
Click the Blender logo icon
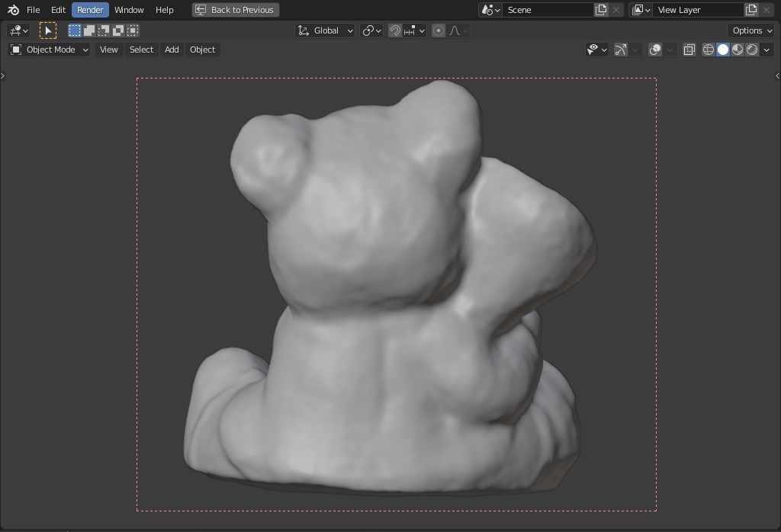pyautogui.click(x=14, y=10)
